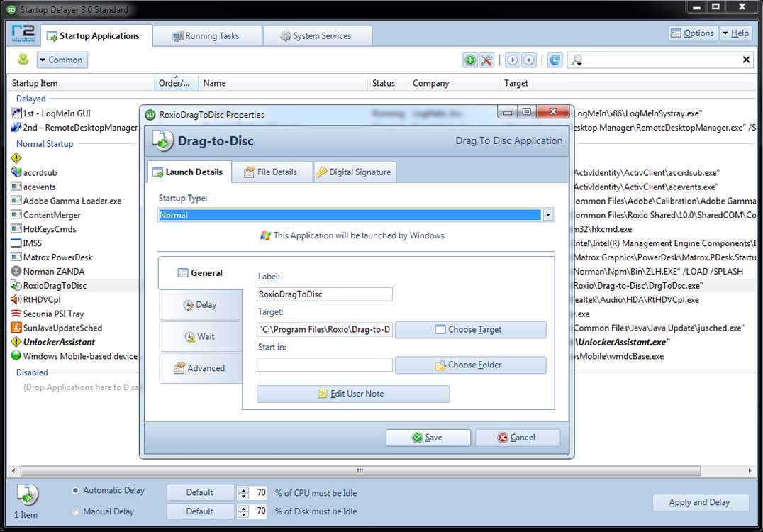This screenshot has height=532, width=763.
Task: Click the bottom panel application icon above 1 Item
Action: click(28, 495)
